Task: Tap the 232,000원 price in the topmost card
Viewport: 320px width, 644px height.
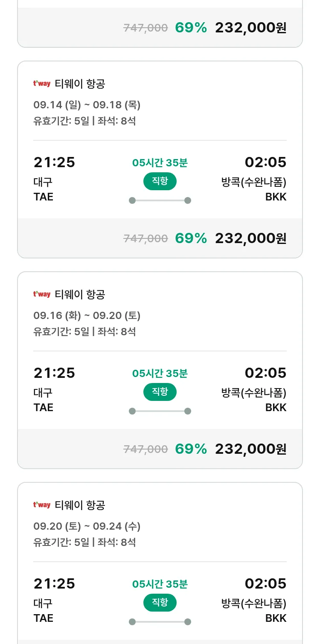Action: 250,28
